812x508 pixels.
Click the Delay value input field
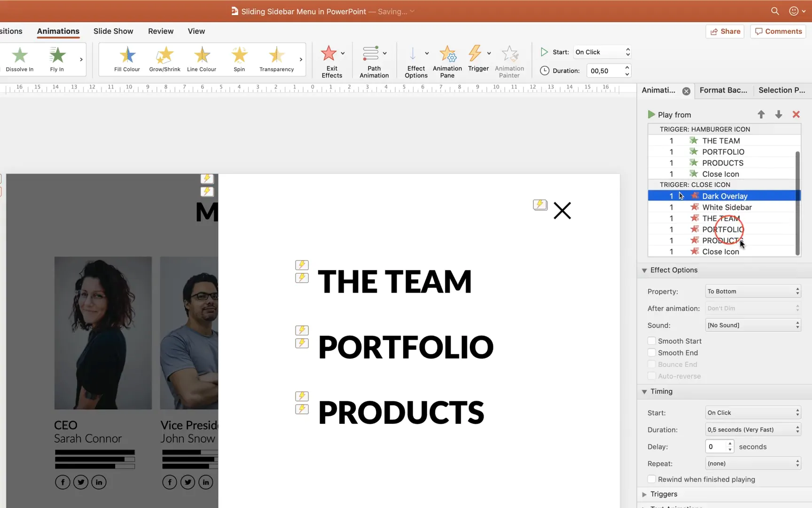coord(716,446)
